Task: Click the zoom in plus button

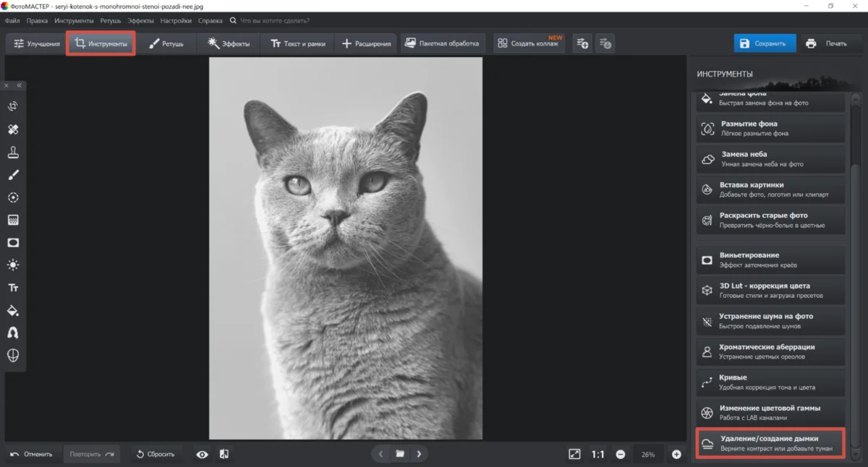Action: [676, 454]
